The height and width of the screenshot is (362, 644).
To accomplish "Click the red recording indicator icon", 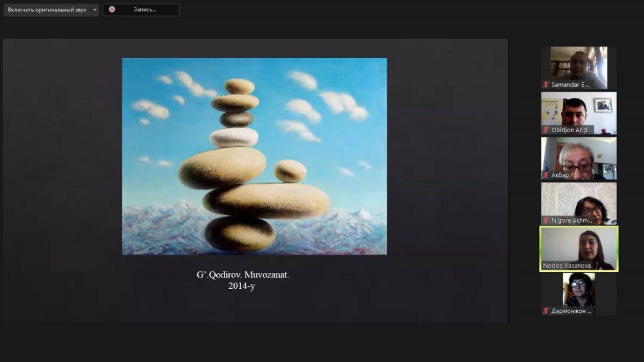I will [112, 10].
